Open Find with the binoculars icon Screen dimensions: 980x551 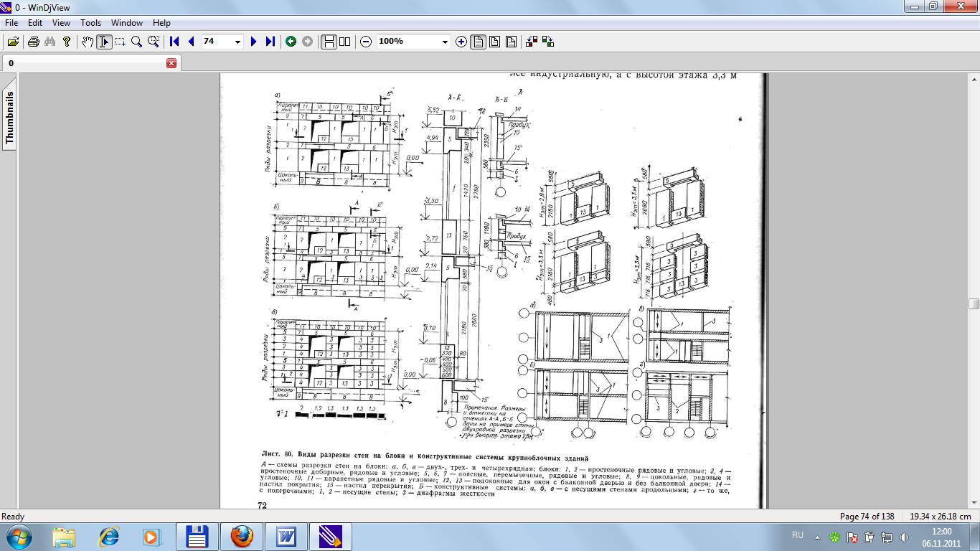tap(50, 42)
